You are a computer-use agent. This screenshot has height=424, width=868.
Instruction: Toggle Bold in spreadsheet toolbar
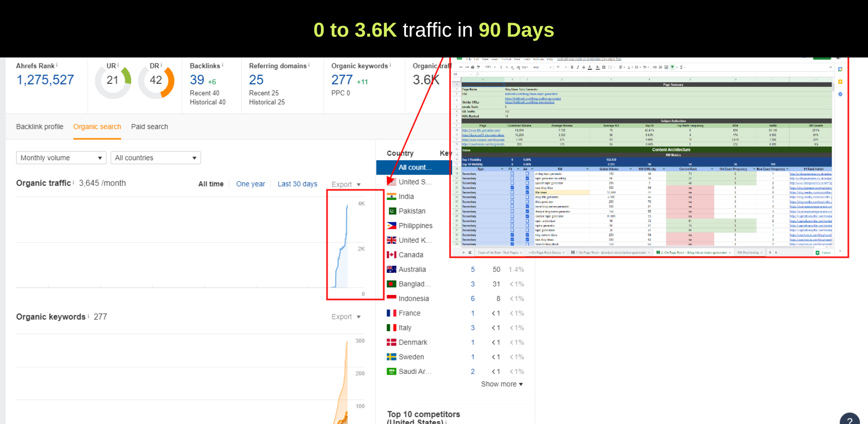572,67
